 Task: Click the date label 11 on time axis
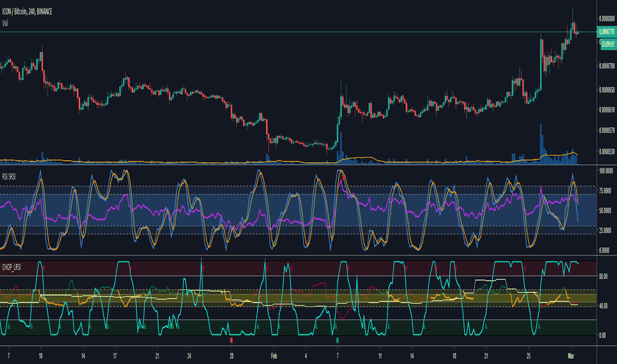click(380, 356)
